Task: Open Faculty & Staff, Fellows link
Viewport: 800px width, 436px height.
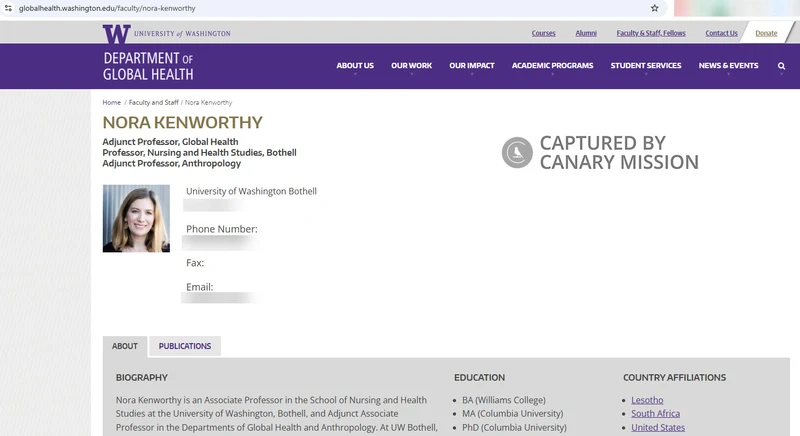Action: (x=651, y=33)
